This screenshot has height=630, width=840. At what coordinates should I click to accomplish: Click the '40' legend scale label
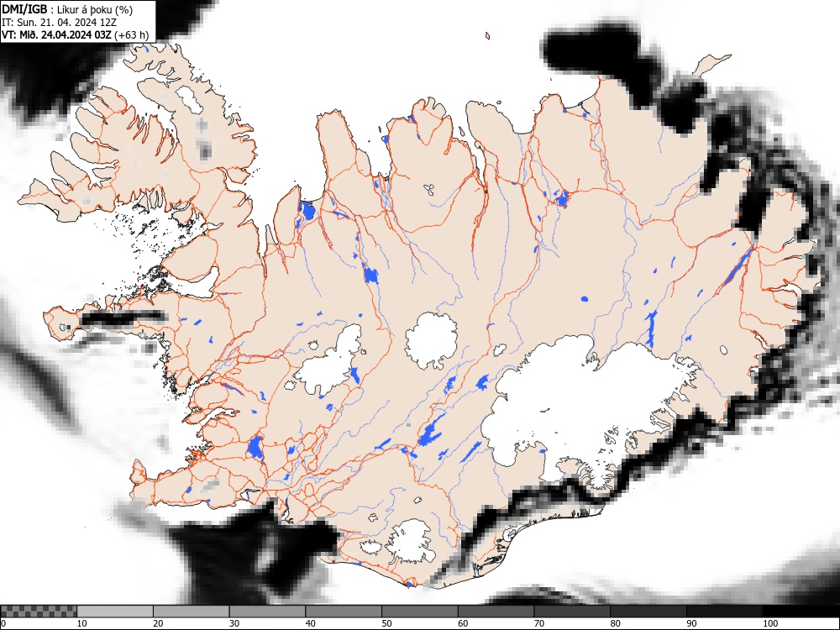310,623
